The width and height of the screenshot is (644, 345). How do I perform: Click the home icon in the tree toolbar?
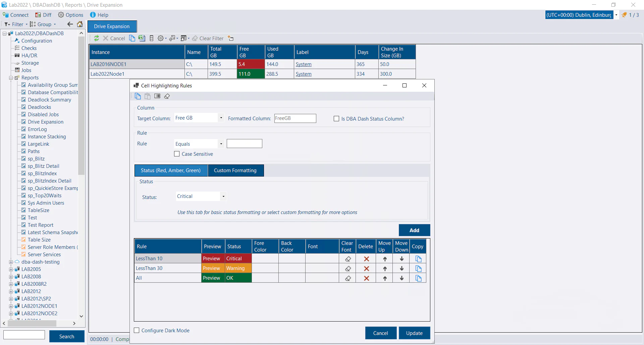click(80, 24)
